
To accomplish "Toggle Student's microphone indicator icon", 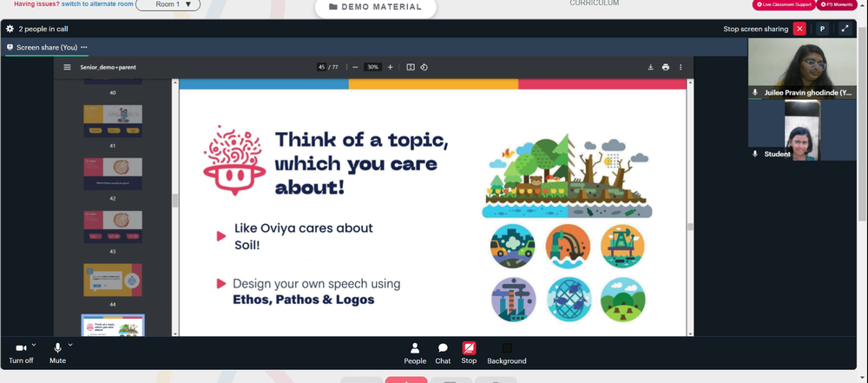I will [755, 154].
